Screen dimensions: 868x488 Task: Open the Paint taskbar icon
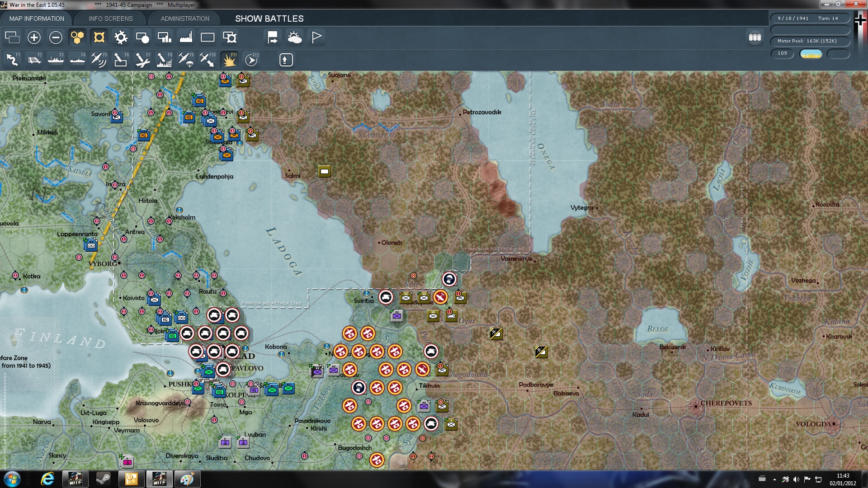(187, 479)
